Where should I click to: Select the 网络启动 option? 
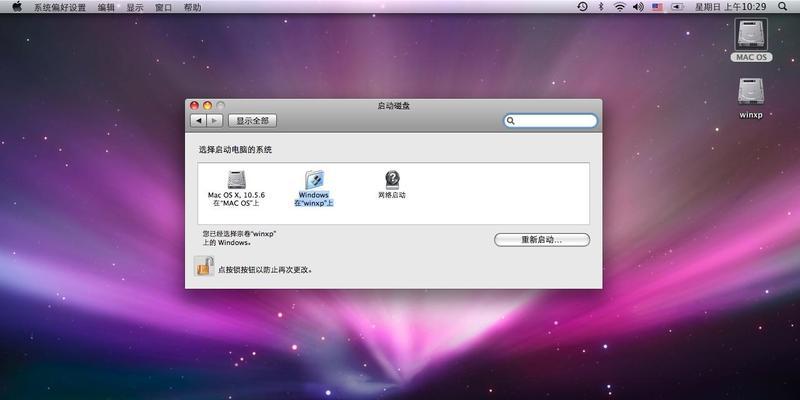(x=392, y=184)
